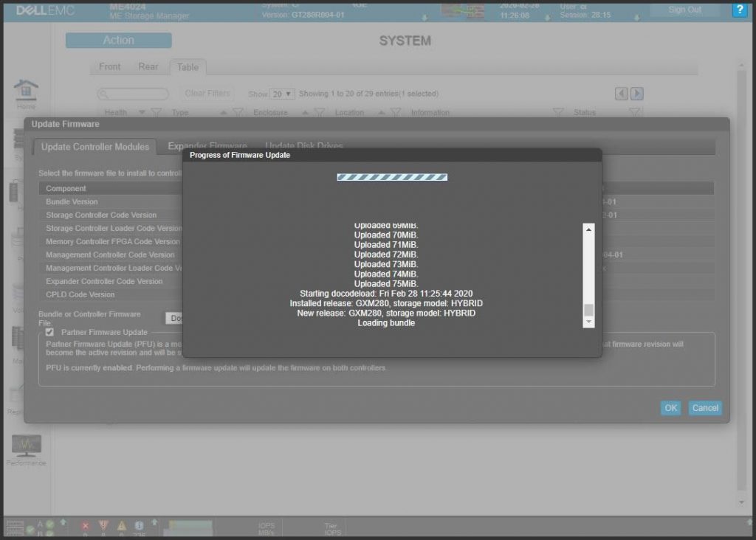The image size is (756, 540).
Task: Click the 'Starting docodeload' log line
Action: 386,294
